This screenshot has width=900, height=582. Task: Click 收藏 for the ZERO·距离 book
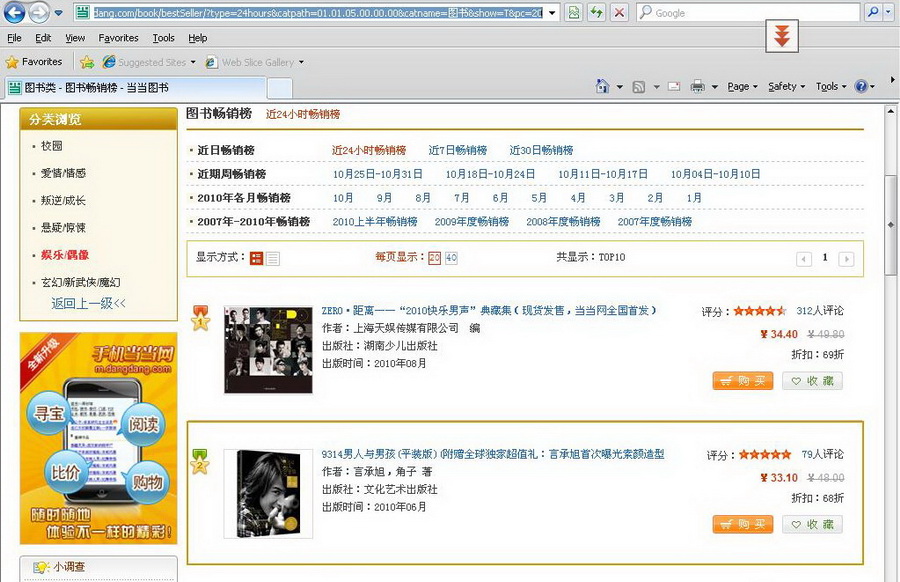812,381
